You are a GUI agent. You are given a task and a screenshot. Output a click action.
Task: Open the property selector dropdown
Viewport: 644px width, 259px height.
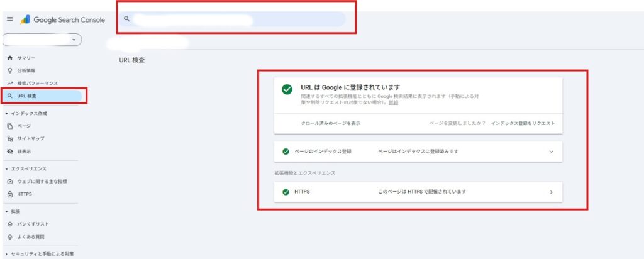pyautogui.click(x=42, y=40)
